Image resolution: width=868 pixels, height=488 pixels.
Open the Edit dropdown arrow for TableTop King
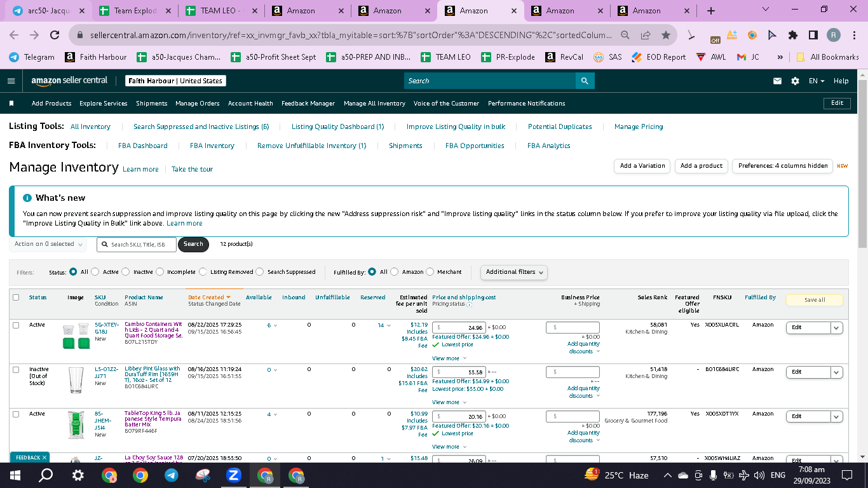click(837, 416)
